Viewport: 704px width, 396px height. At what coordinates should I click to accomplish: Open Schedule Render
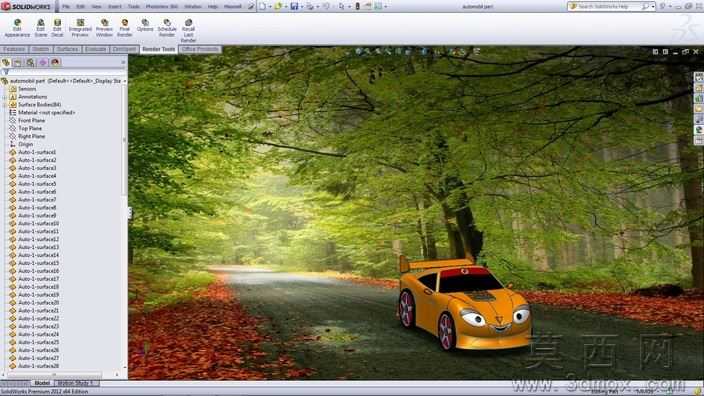167,28
